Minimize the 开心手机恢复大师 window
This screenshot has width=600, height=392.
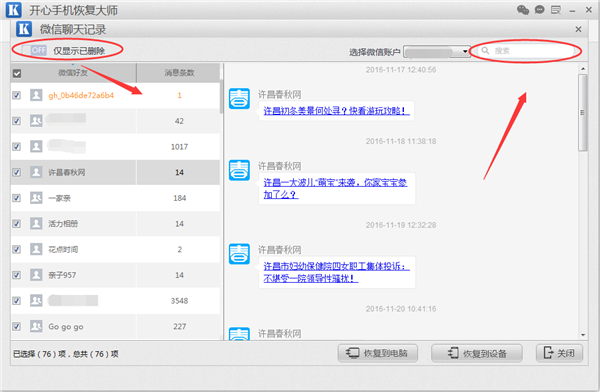pyautogui.click(x=572, y=11)
